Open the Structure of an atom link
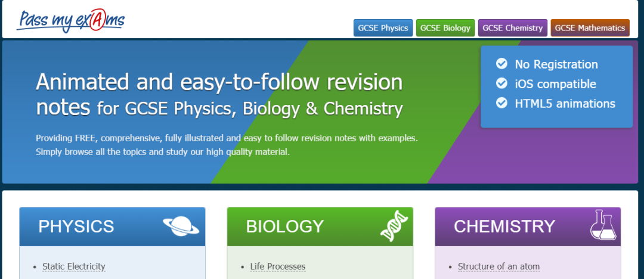Viewport: 644px width, 279px height. (499, 266)
